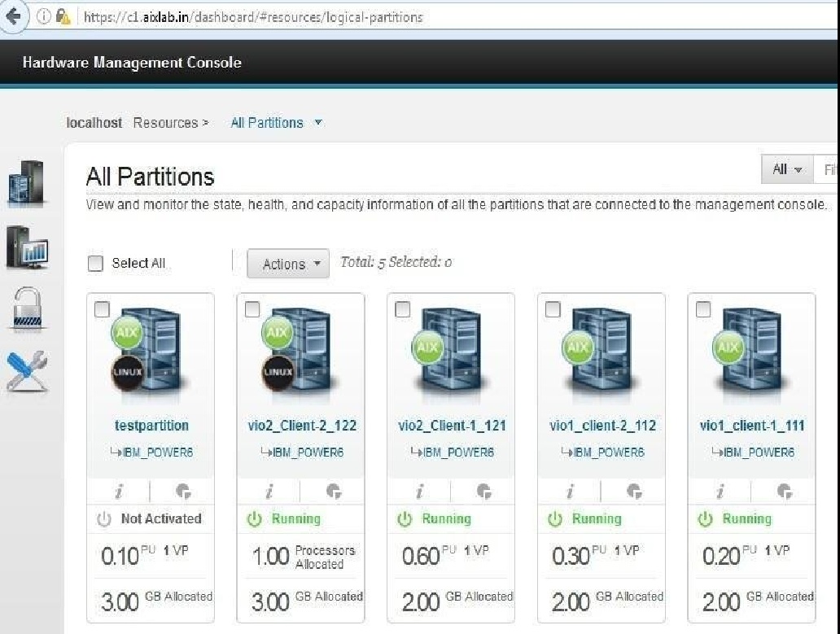Open the Users and Security padlock icon
The width and height of the screenshot is (840, 634).
pyautogui.click(x=27, y=308)
